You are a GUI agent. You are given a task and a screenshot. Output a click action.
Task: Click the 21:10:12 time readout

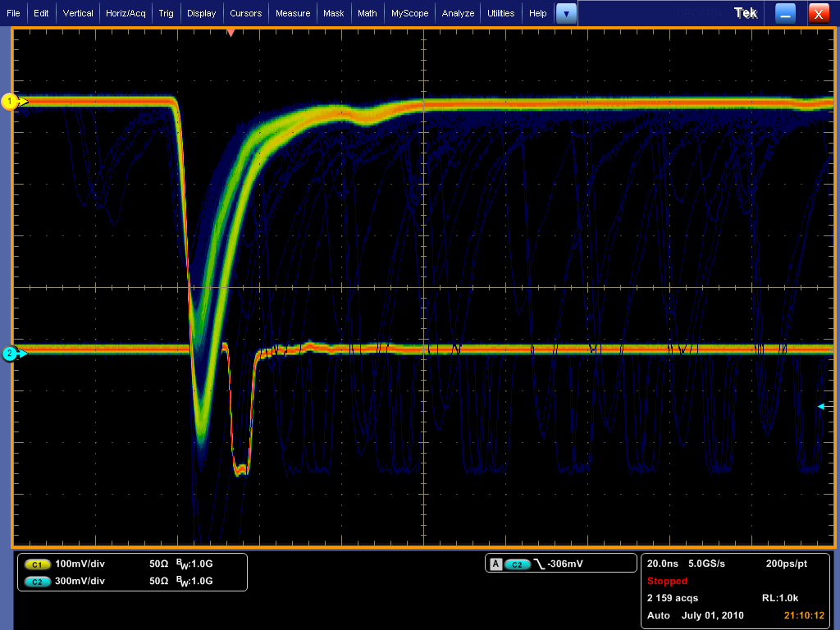point(804,615)
